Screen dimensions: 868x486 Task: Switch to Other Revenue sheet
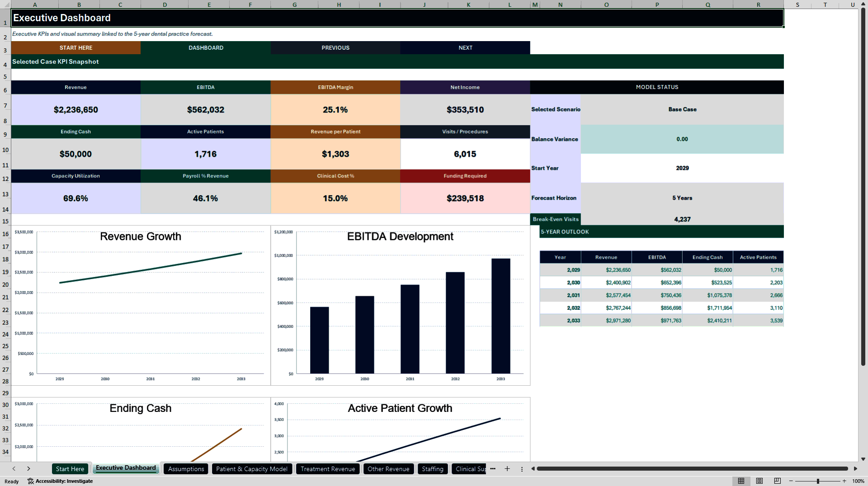(388, 469)
